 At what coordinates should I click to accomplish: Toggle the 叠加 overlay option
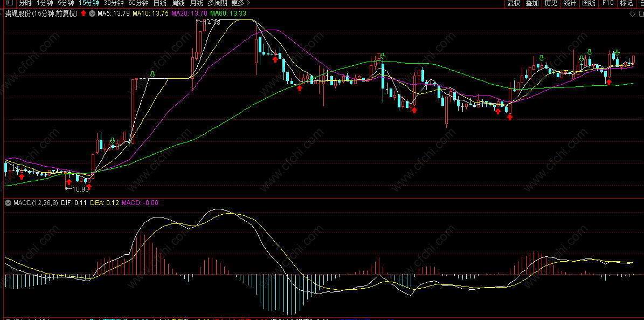(x=532, y=3)
